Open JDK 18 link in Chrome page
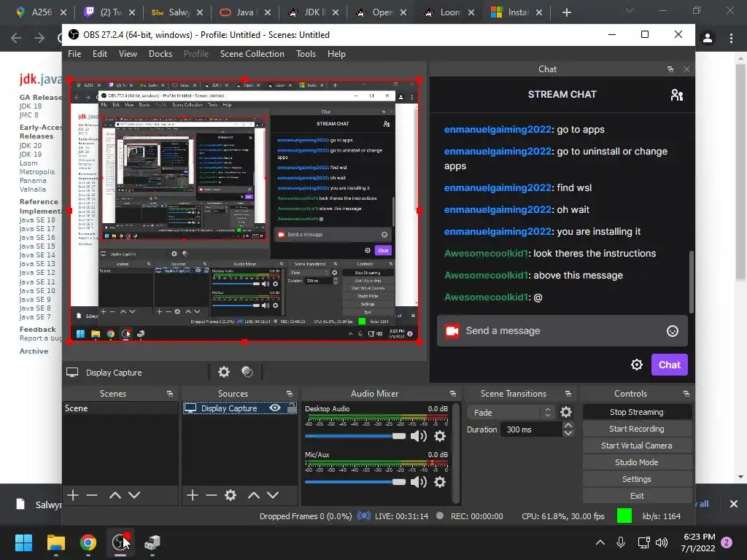The height and width of the screenshot is (560, 747). [x=31, y=106]
